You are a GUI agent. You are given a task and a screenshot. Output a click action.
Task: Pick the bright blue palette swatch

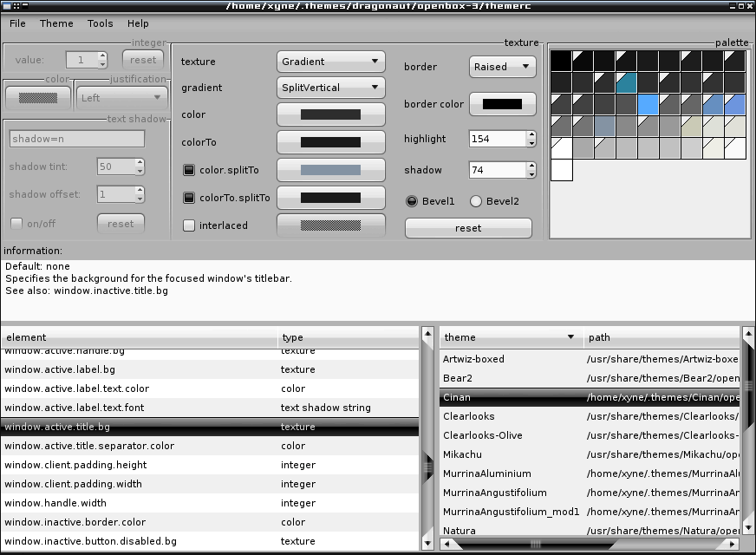(648, 105)
